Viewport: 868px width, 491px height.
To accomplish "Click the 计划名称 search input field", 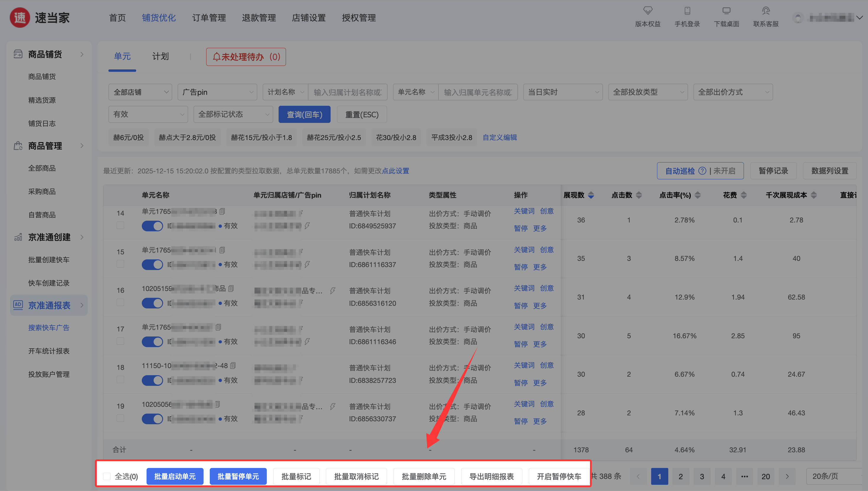I will pyautogui.click(x=347, y=92).
